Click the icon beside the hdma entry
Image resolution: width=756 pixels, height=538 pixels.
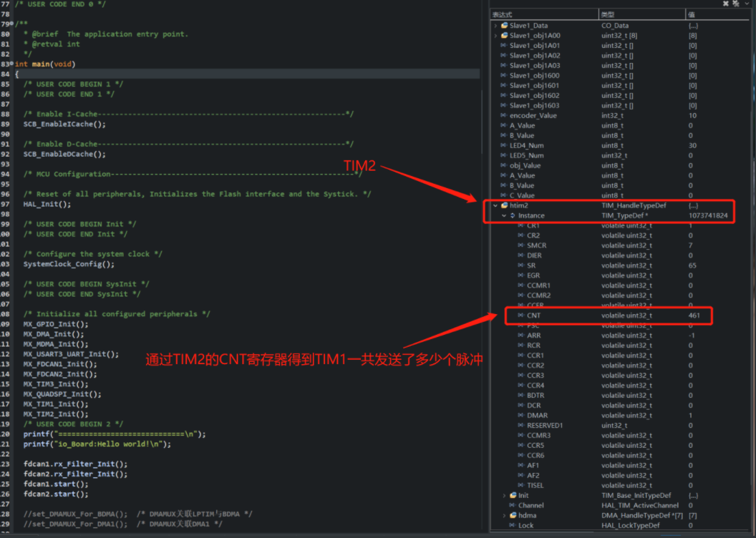pos(513,514)
